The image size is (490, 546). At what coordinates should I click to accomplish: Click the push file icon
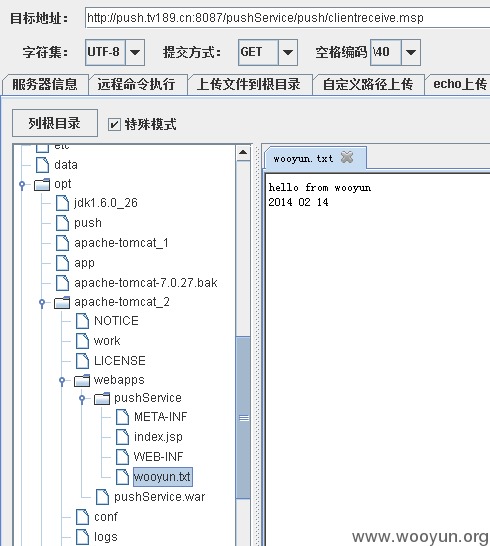tap(62, 223)
